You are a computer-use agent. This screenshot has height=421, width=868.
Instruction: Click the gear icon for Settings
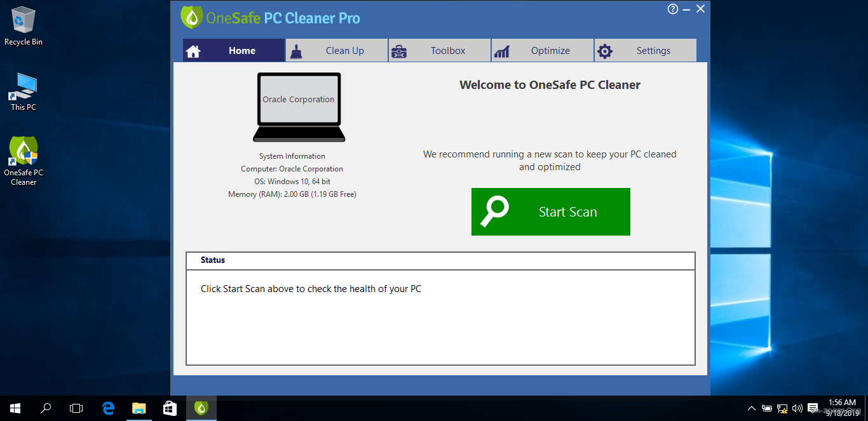605,51
